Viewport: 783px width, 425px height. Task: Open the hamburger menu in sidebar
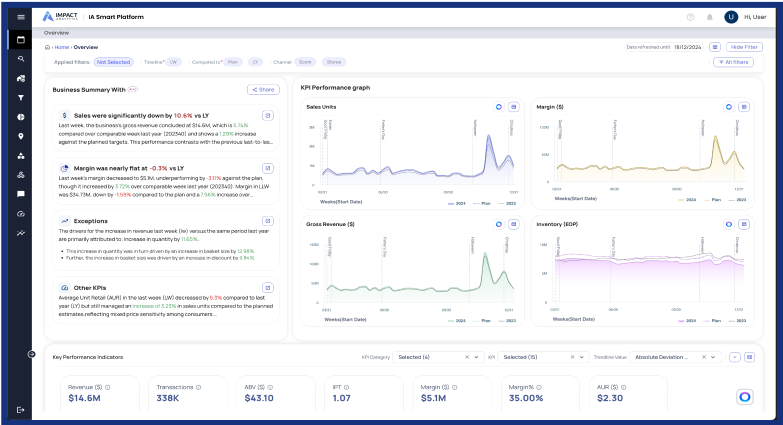coord(20,17)
